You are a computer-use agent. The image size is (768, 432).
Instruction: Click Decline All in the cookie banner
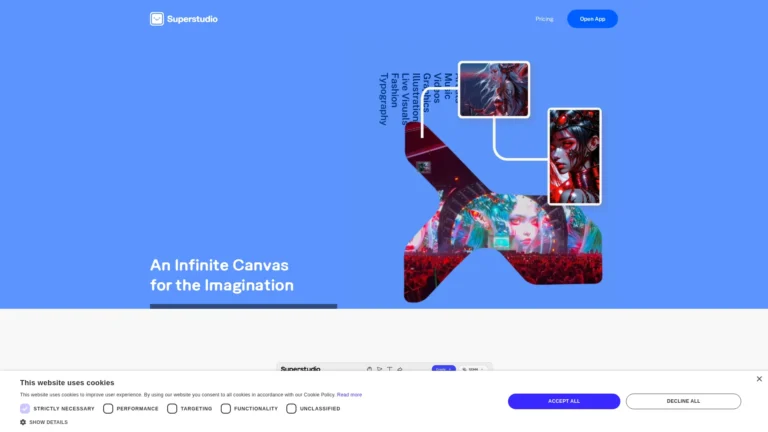683,401
